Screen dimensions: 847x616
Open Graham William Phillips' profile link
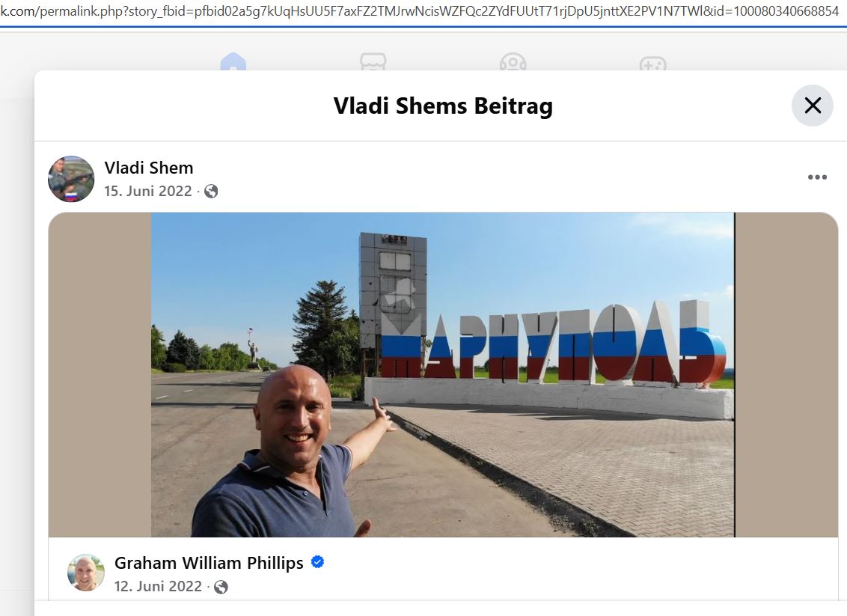click(209, 563)
